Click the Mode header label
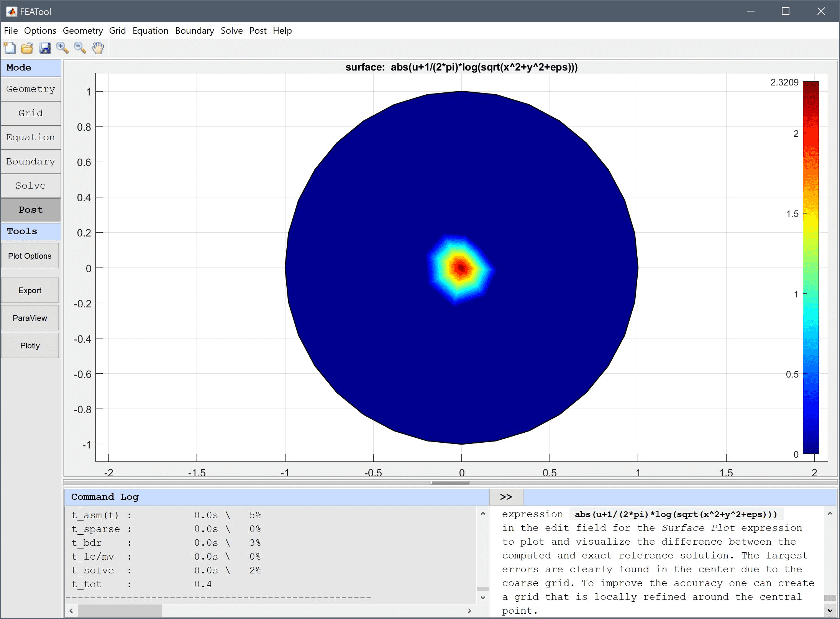Image resolution: width=840 pixels, height=619 pixels. tap(19, 67)
